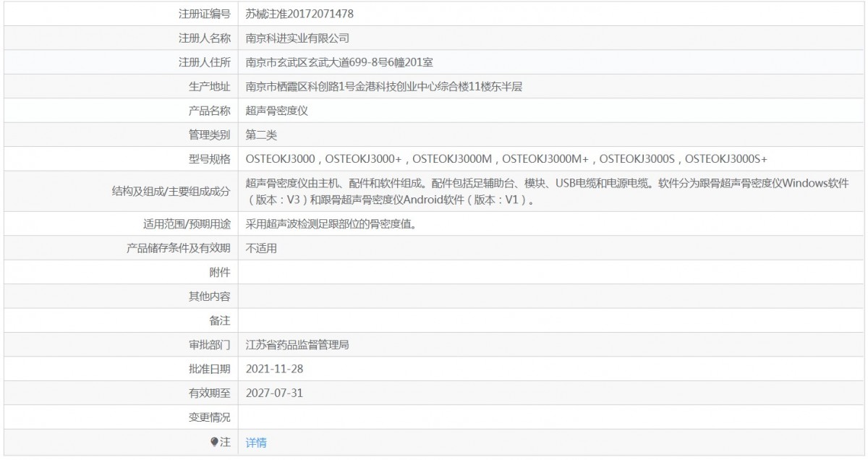Select the address 南京市玄武区玄武大道699-8号6幢201室

(x=339, y=62)
